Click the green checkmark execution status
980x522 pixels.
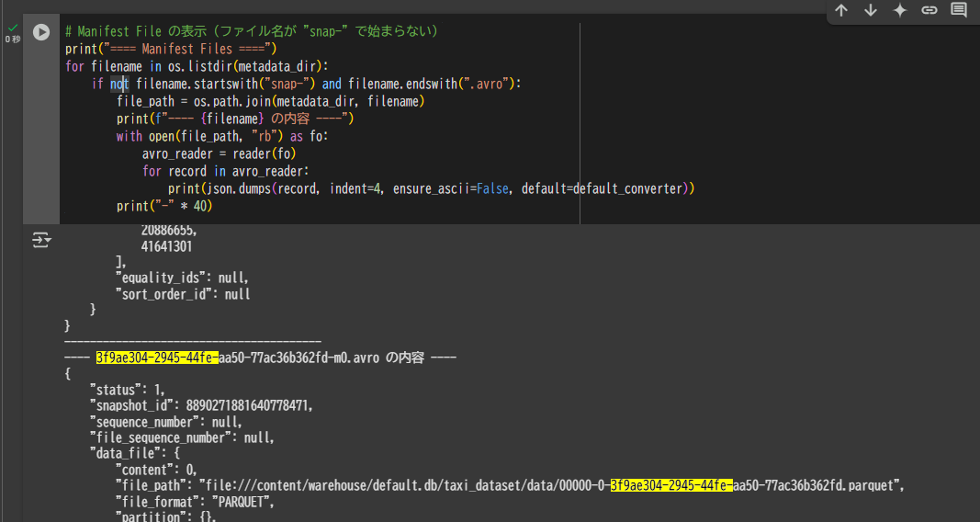pyautogui.click(x=13, y=28)
